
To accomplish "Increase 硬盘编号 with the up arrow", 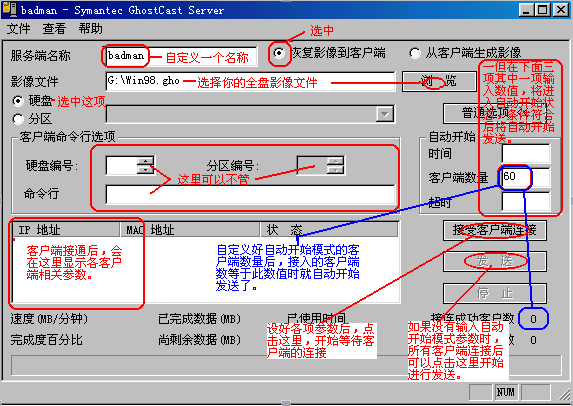I will tap(146, 160).
